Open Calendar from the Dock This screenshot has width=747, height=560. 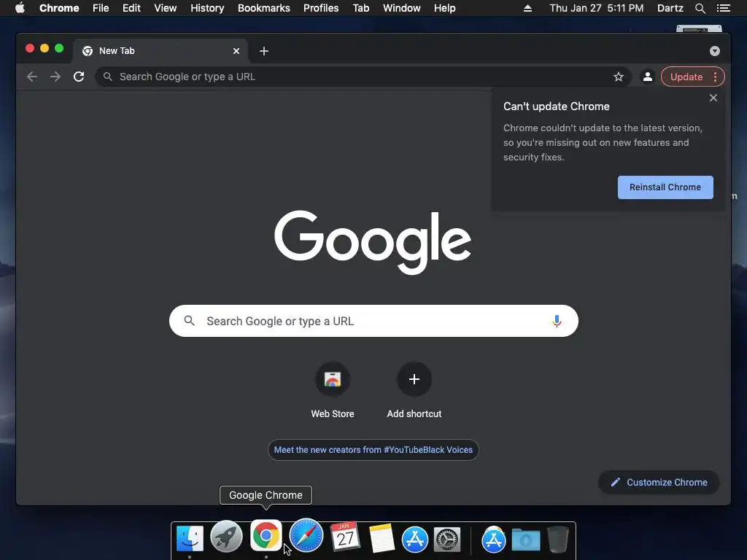tap(345, 537)
